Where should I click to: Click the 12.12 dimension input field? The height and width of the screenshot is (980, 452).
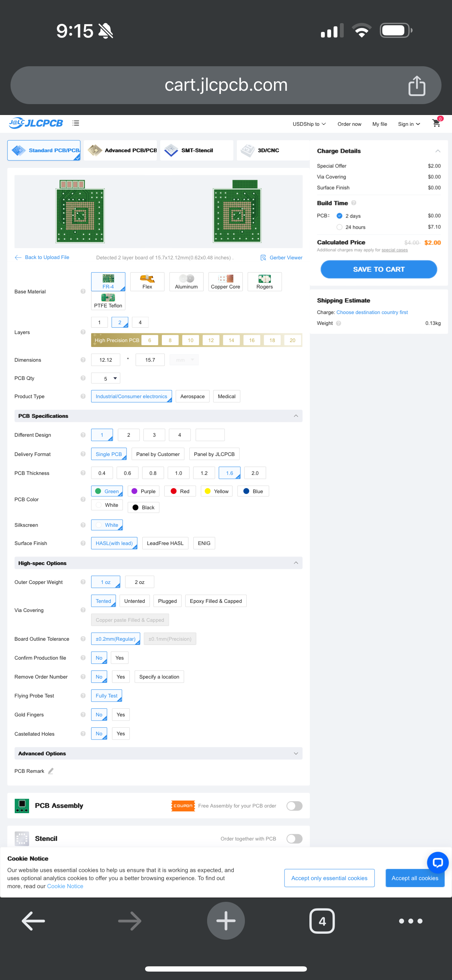[106, 360]
